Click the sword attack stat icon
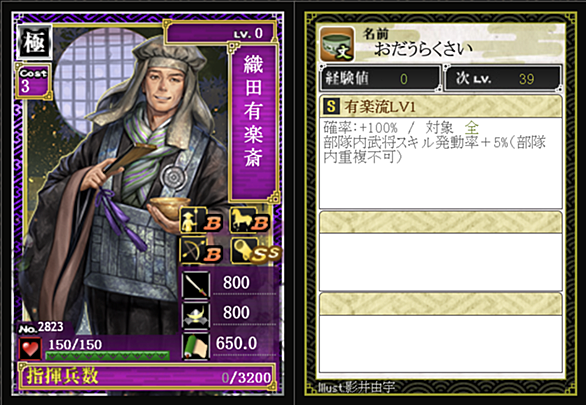Image resolution: width=586 pixels, height=405 pixels. 196,286
